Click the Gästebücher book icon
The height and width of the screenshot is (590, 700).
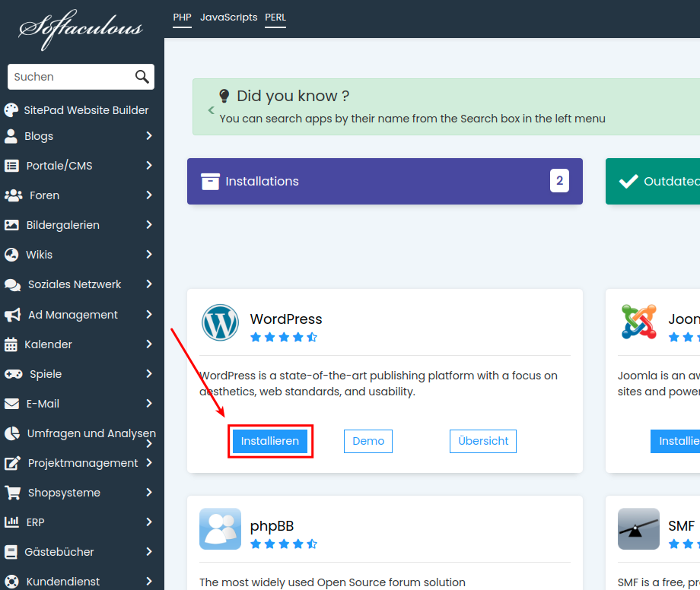pos(11,552)
